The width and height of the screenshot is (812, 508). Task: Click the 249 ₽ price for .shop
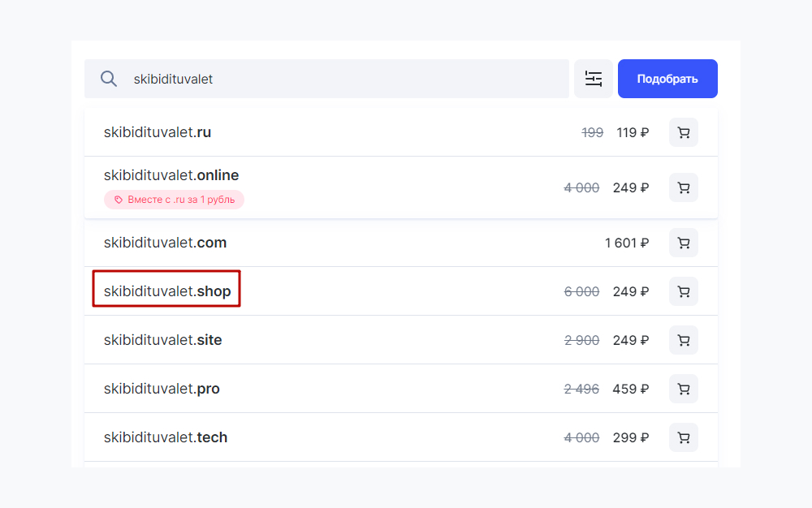631,291
